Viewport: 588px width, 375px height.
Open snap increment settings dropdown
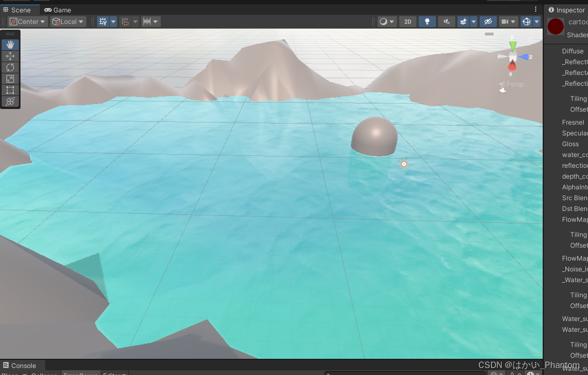[151, 22]
